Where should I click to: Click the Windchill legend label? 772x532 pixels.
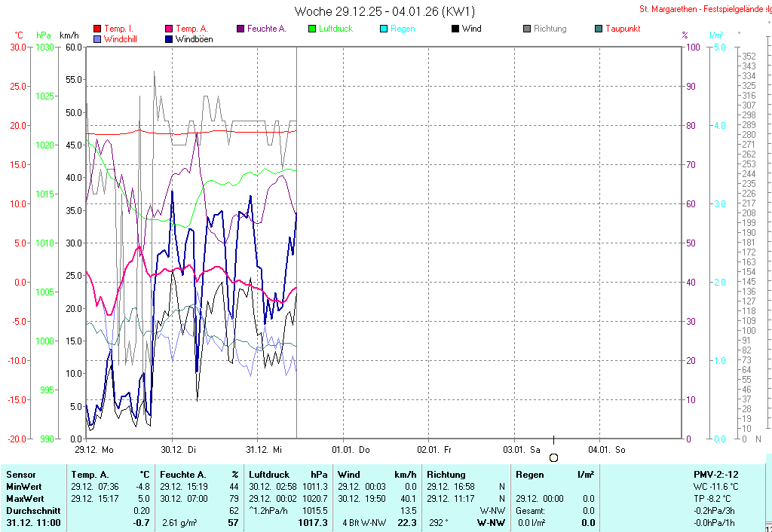tap(121, 39)
